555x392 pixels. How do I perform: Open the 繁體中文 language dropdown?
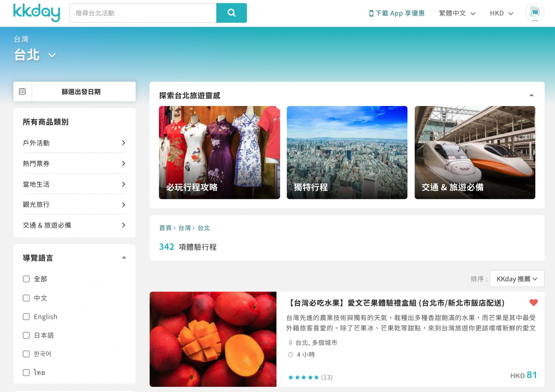point(457,13)
